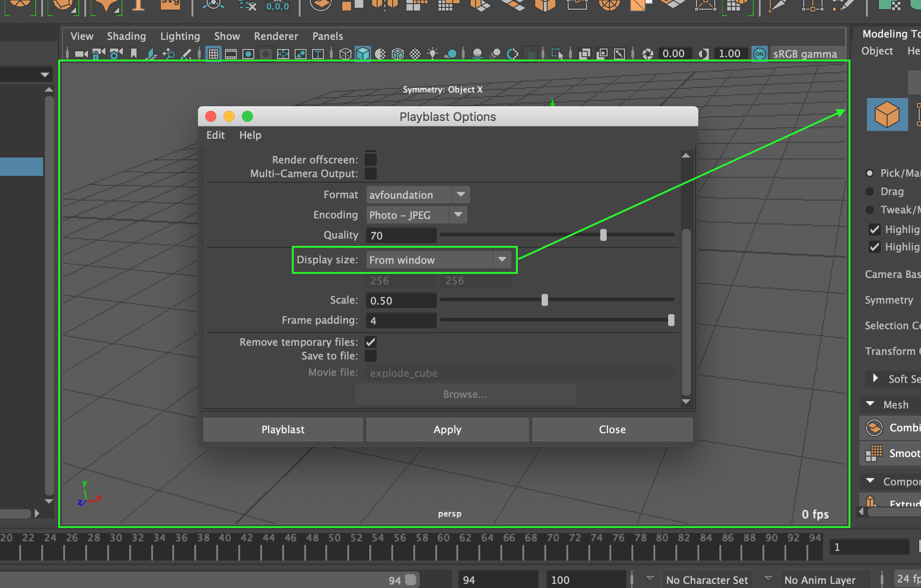Enable wireframe display cube icon
Viewport: 921px width, 588px height.
click(x=345, y=54)
